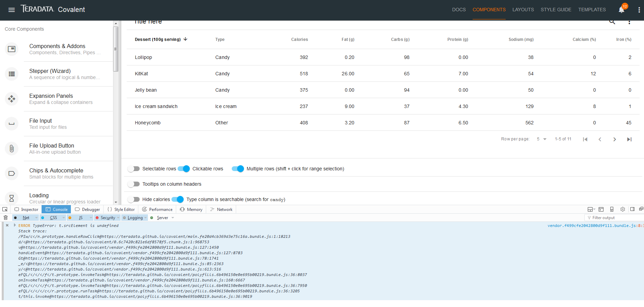
Task: Open the rows per page dropdown
Action: (541, 139)
